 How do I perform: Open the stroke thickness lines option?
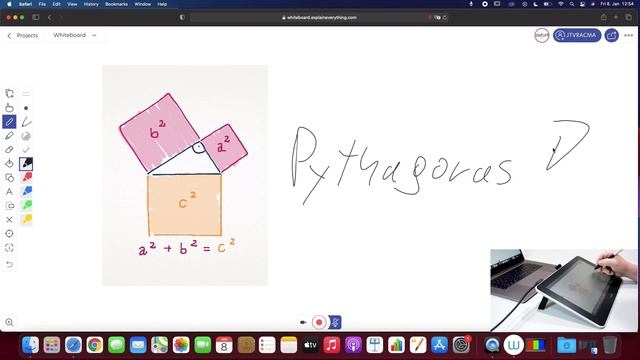point(26,94)
